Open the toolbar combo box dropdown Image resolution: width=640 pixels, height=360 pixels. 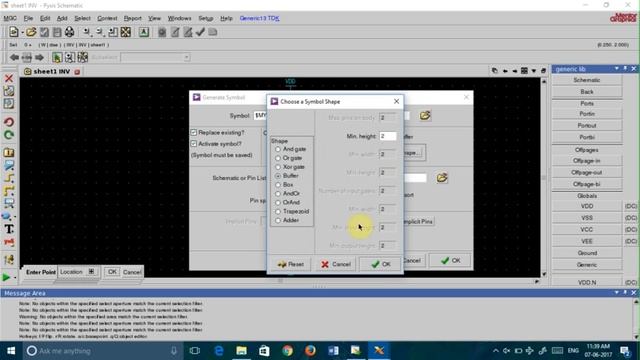(x=186, y=58)
